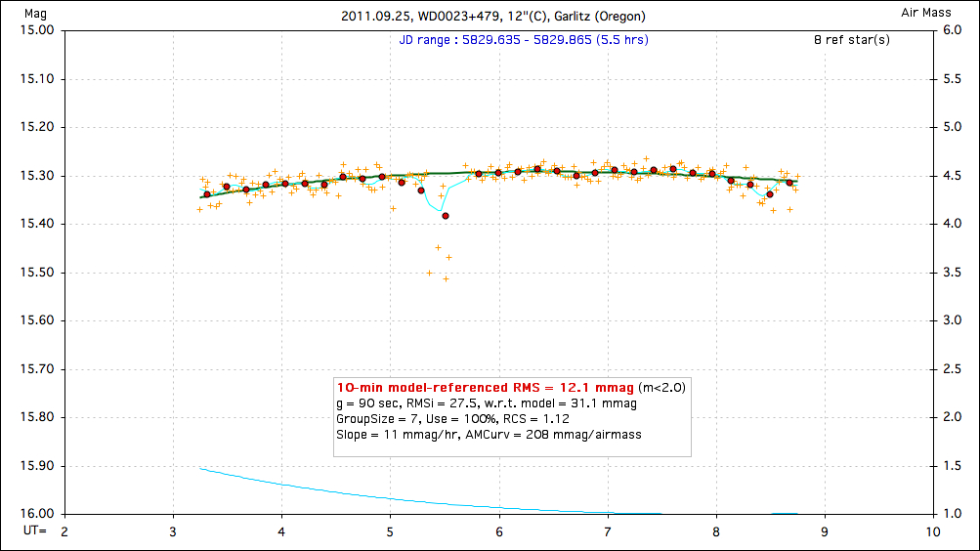
Task: Click the red 10-min model-referenced RMS text
Action: pos(485,387)
